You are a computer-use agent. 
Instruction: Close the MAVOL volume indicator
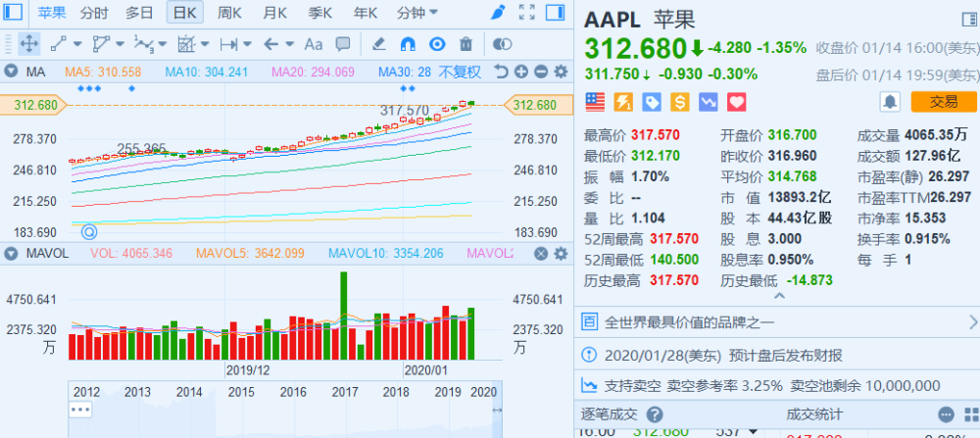click(541, 253)
